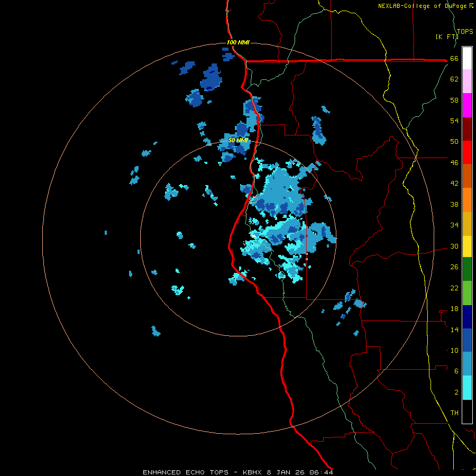The image size is (476, 476).
Task: Click the magenta legend swatch
Action: point(467,105)
